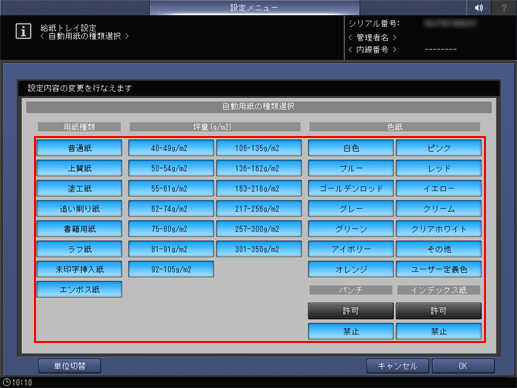Choose weight 40-49g/m2
Screen dimensions: 517x388
tap(171, 148)
